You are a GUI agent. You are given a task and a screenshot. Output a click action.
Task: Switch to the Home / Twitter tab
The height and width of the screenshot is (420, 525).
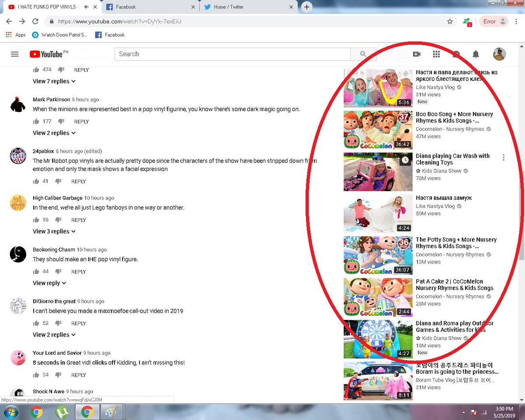250,7
